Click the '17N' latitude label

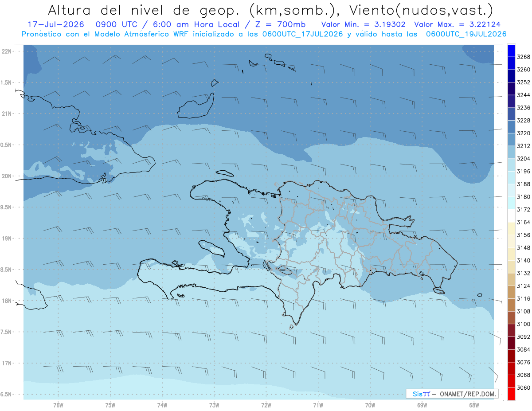click(8, 363)
